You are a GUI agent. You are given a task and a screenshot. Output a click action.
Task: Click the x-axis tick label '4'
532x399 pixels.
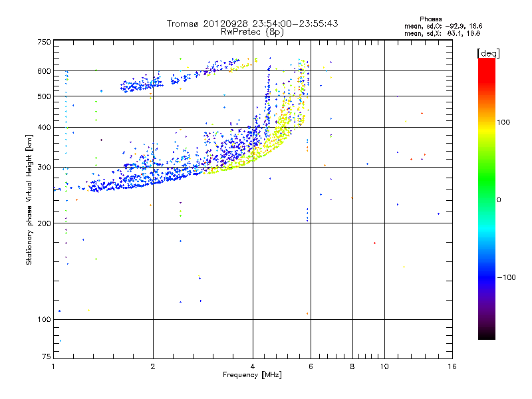(253, 366)
